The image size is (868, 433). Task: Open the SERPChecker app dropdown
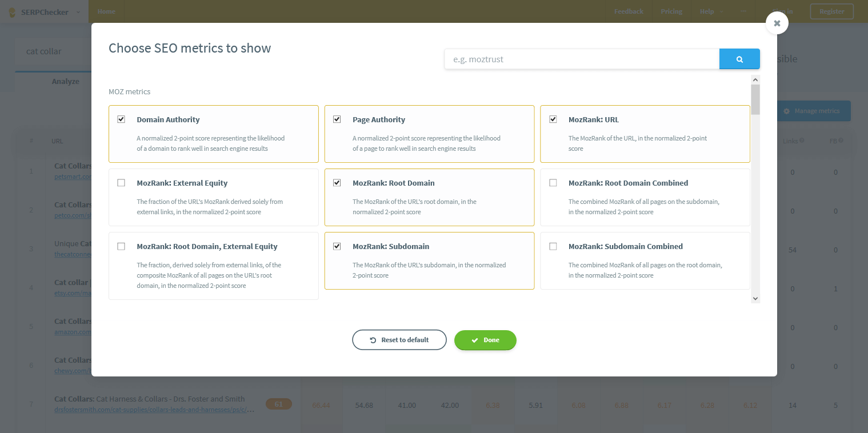point(45,11)
